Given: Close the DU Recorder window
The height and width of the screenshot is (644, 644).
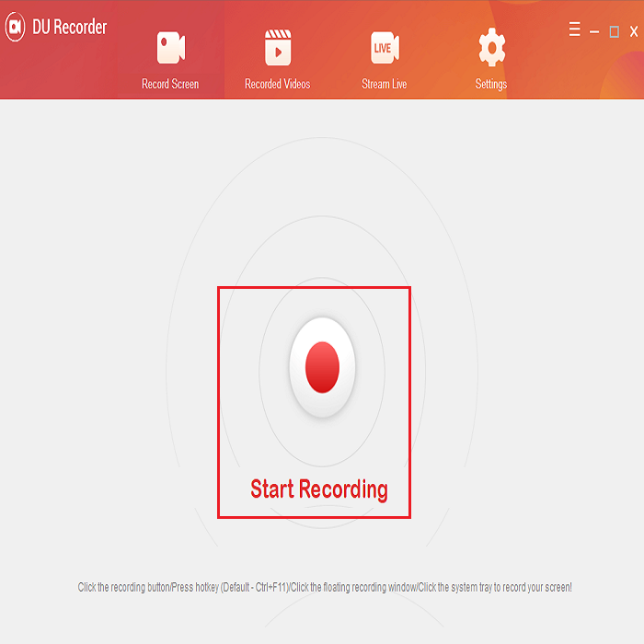Looking at the screenshot, I should click(634, 31).
